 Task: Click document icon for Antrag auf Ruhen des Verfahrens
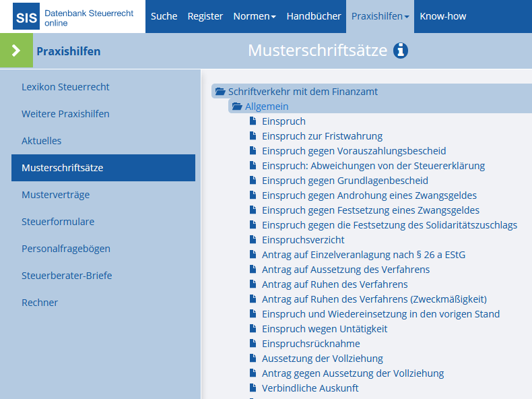[x=253, y=284]
